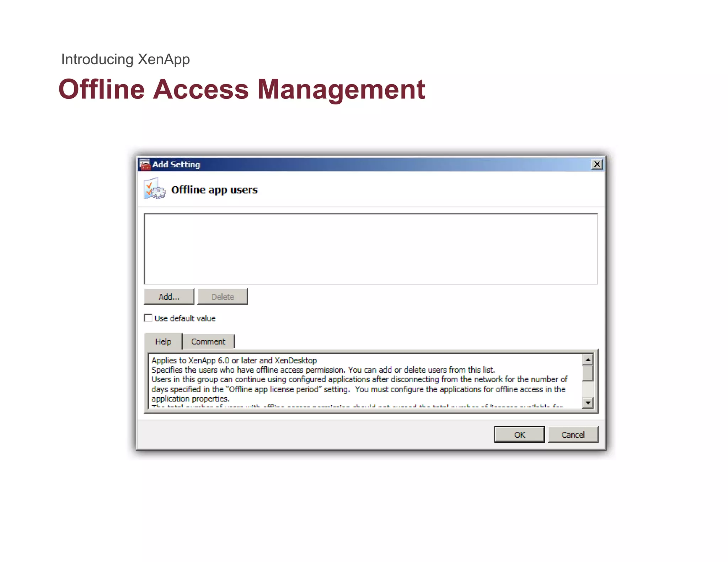Image resolution: width=728 pixels, height=562 pixels.
Task: Click the help text scroll up arrow
Action: tap(588, 360)
